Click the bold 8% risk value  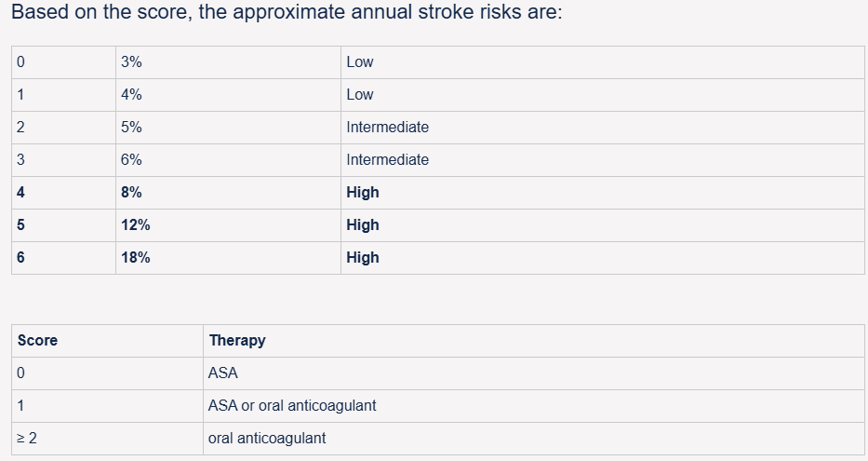pos(131,192)
